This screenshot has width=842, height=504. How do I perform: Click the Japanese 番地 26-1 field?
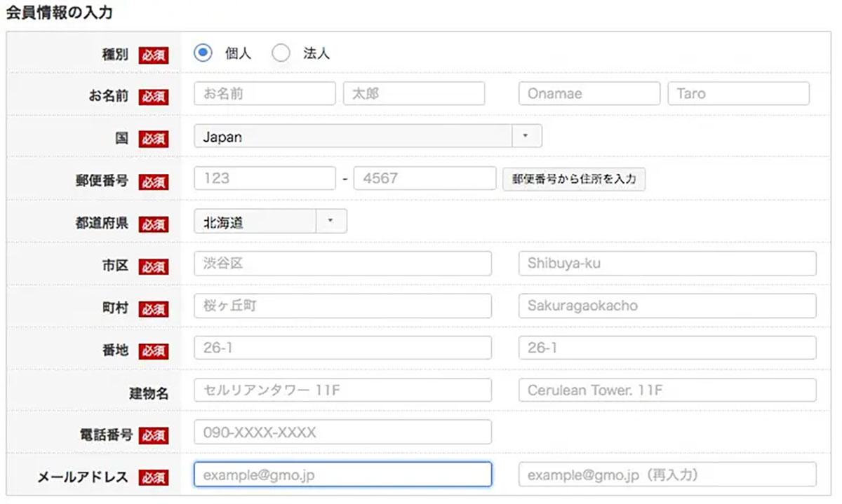(343, 348)
